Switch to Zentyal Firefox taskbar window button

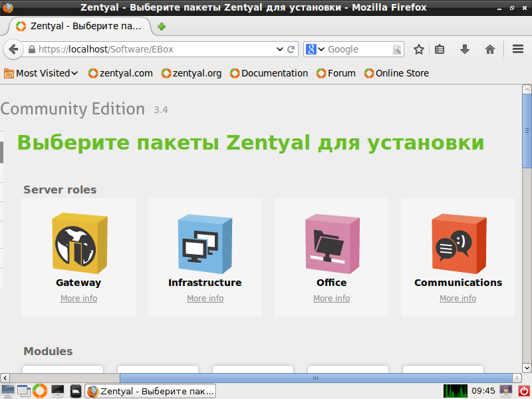click(150, 391)
